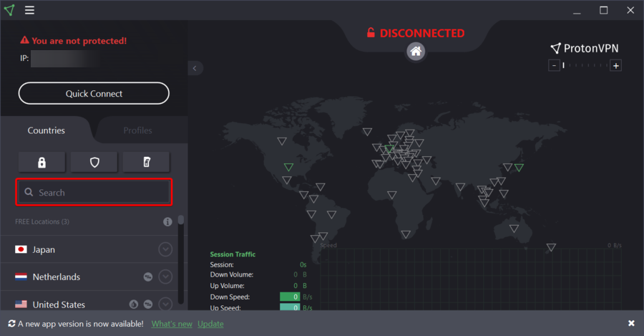This screenshot has width=644, height=336.
Task: Click P2P icon on United States row
Action: 148,304
